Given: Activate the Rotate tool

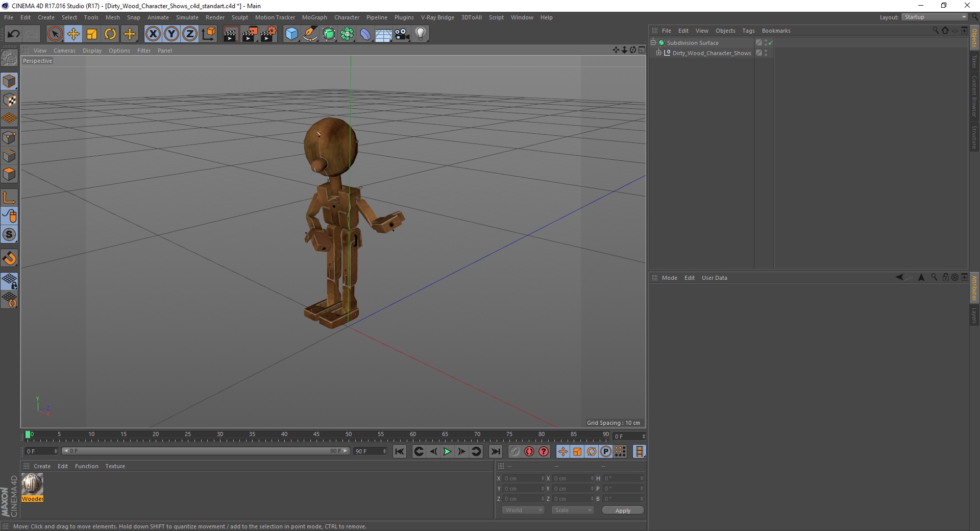Looking at the screenshot, I should [110, 34].
